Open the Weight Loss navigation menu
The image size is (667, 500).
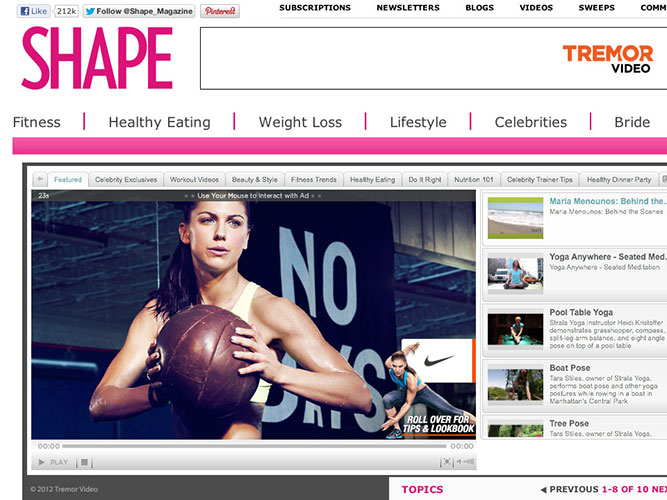[x=300, y=122]
